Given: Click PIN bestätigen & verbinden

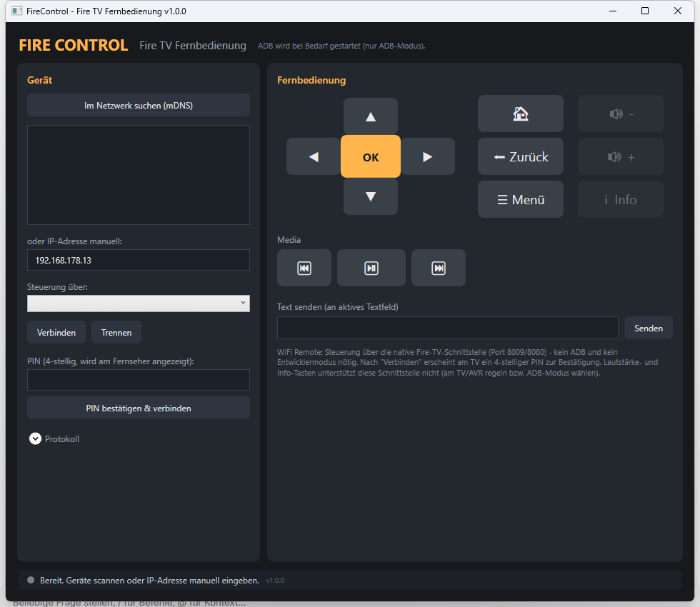Looking at the screenshot, I should (139, 408).
